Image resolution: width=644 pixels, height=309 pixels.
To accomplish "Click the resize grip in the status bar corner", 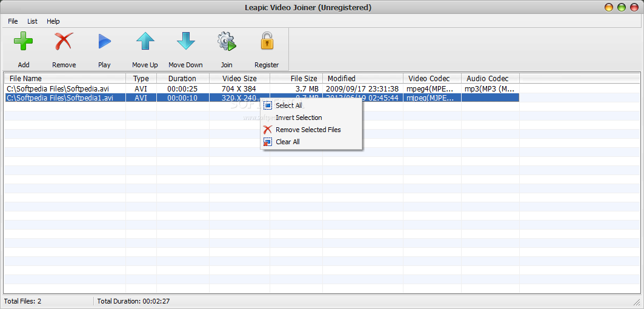I will pyautogui.click(x=637, y=302).
